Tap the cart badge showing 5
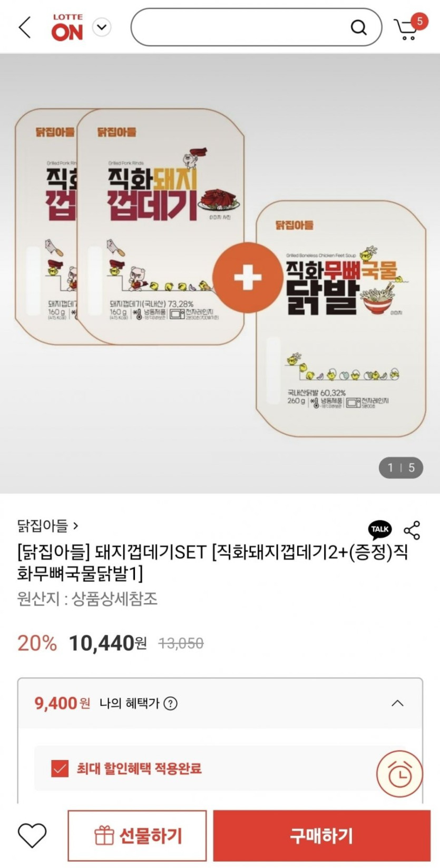The width and height of the screenshot is (440, 868). [419, 21]
